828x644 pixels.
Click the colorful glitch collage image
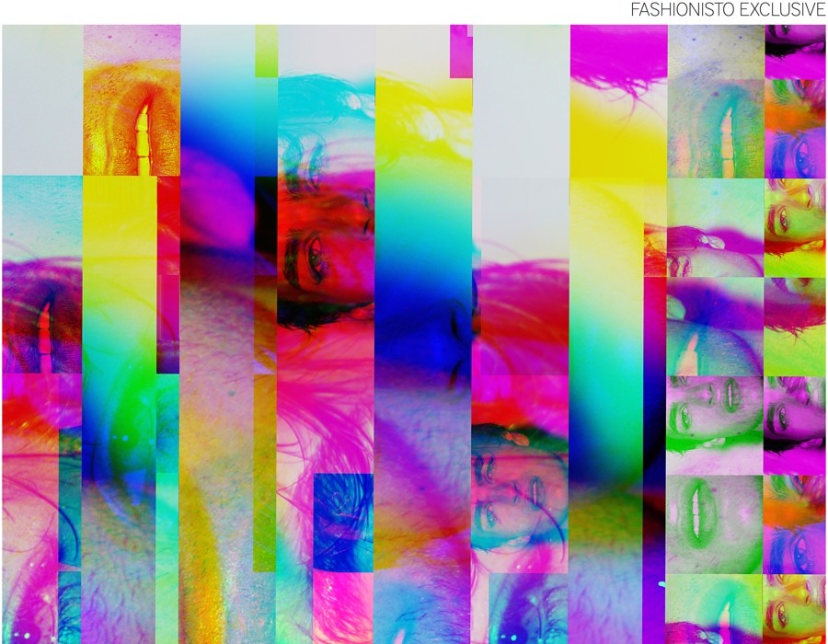(414, 334)
